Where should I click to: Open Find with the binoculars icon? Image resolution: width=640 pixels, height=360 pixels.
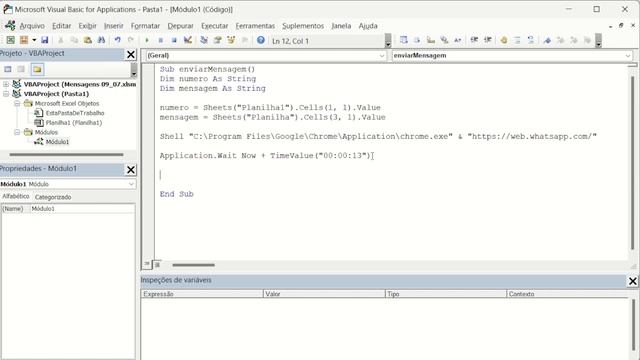(x=101, y=40)
